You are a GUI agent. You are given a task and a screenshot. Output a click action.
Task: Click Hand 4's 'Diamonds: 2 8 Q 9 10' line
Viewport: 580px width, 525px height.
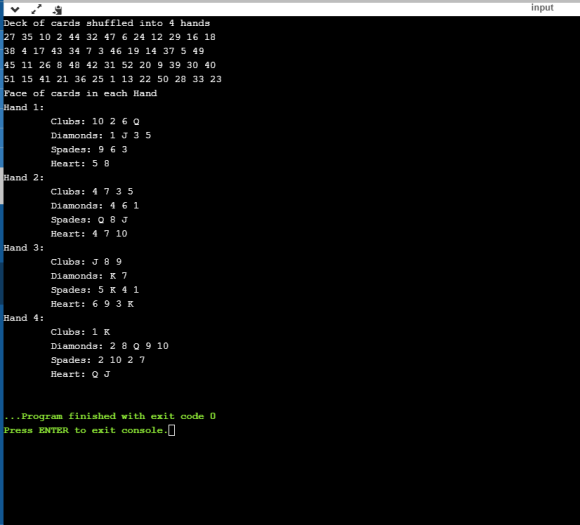point(109,346)
